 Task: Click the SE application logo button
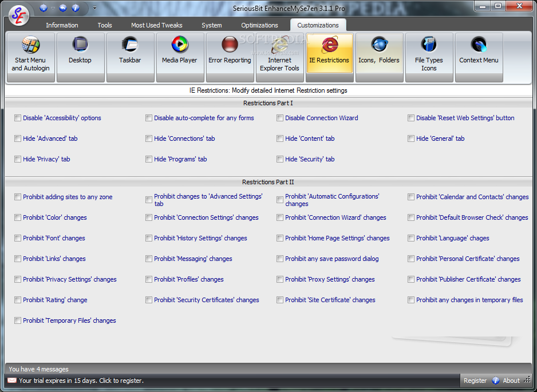[19, 16]
